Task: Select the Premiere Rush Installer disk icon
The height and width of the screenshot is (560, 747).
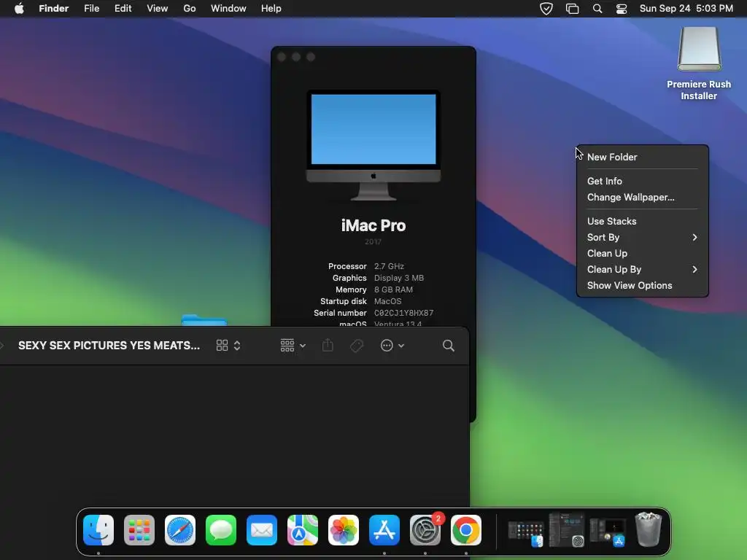Action: 700,49
